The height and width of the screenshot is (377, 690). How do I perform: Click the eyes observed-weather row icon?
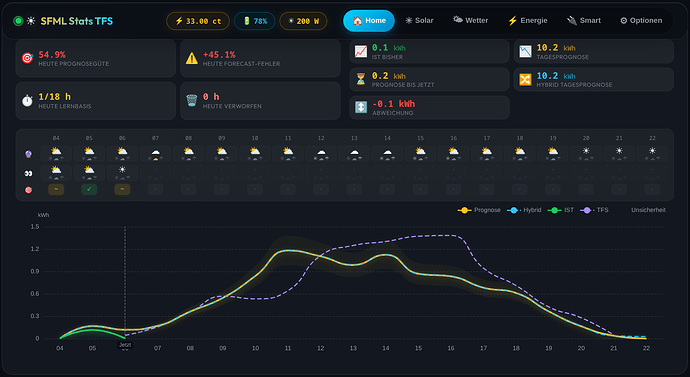click(x=28, y=173)
